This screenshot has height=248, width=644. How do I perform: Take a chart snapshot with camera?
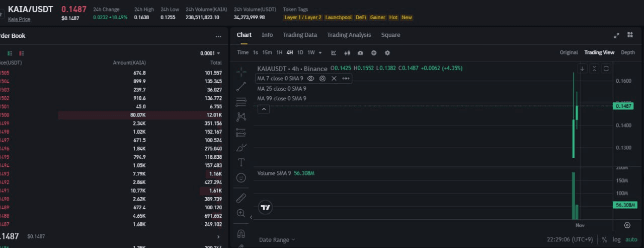tap(360, 53)
